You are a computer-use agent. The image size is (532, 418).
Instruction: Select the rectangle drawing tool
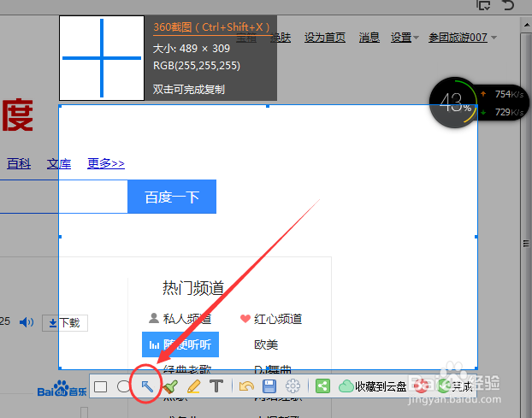[100, 386]
